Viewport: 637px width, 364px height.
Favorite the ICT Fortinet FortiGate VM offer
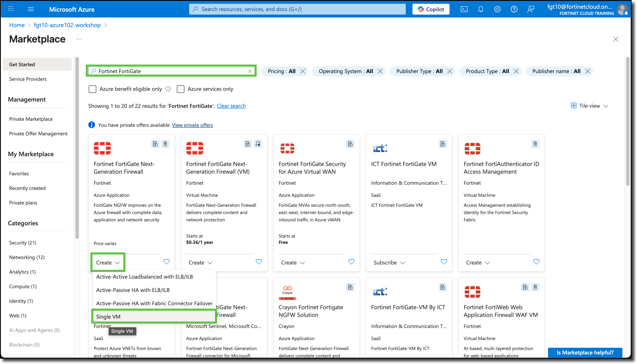(x=443, y=262)
